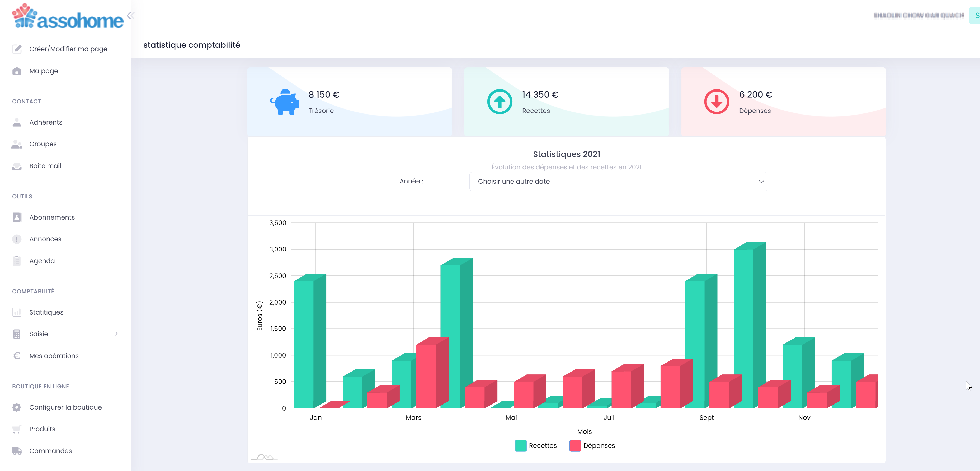Click the Boite mail inbox icon

pyautogui.click(x=17, y=166)
